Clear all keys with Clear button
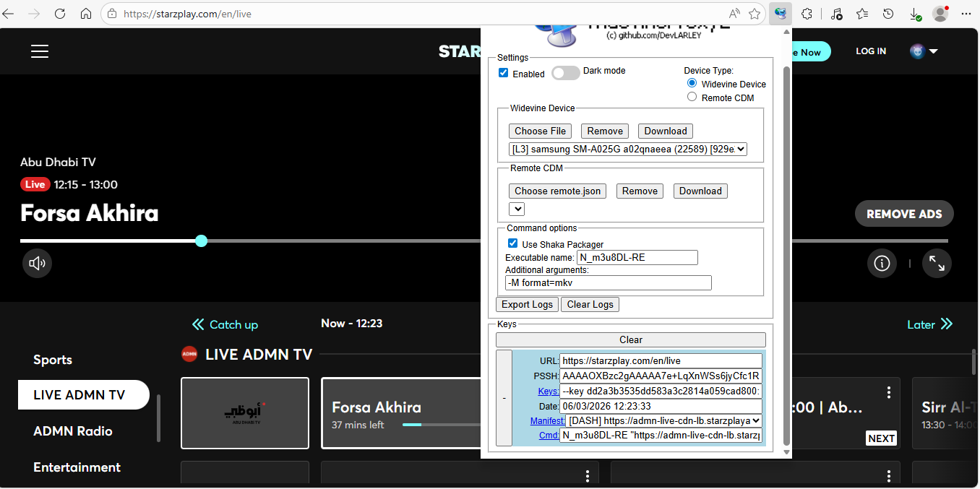 tap(631, 339)
